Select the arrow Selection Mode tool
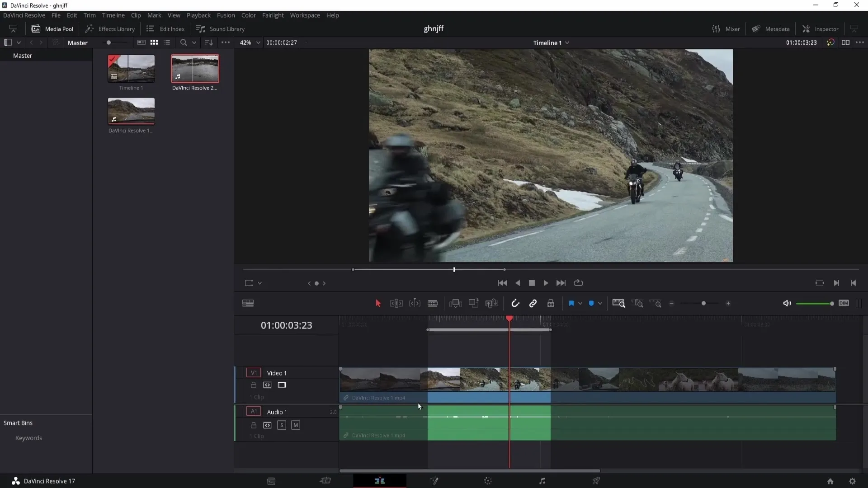 point(378,303)
